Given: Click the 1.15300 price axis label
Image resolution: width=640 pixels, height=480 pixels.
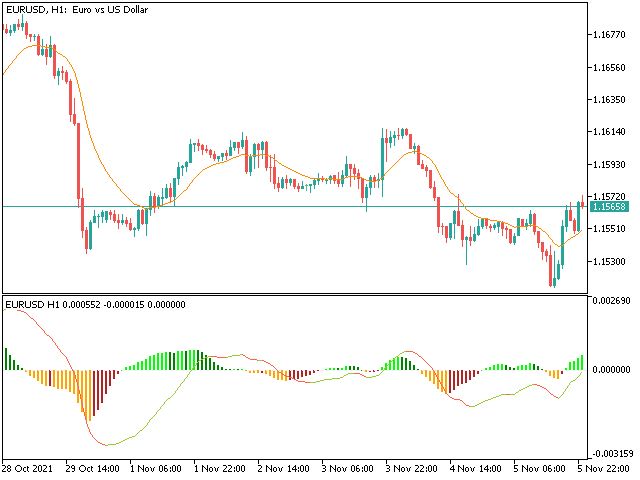Looking at the screenshot, I should [x=609, y=261].
